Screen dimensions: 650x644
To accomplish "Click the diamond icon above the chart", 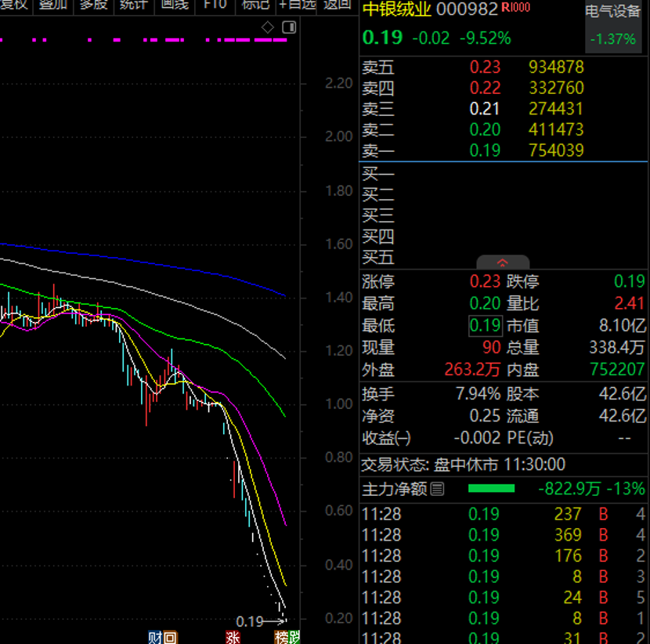I will (268, 28).
